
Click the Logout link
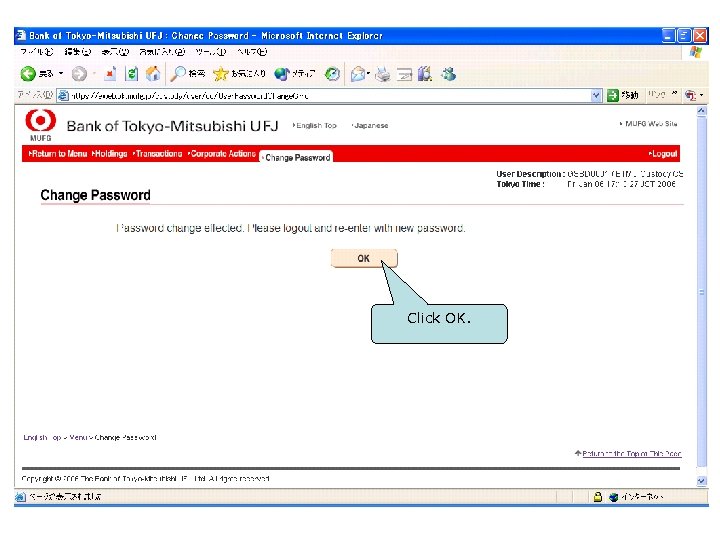(x=663, y=154)
